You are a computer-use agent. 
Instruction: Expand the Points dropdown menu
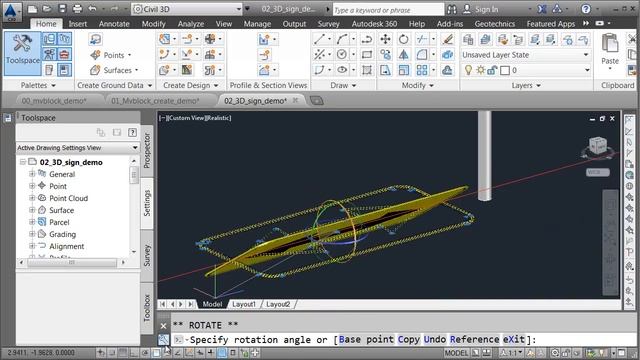(130, 55)
